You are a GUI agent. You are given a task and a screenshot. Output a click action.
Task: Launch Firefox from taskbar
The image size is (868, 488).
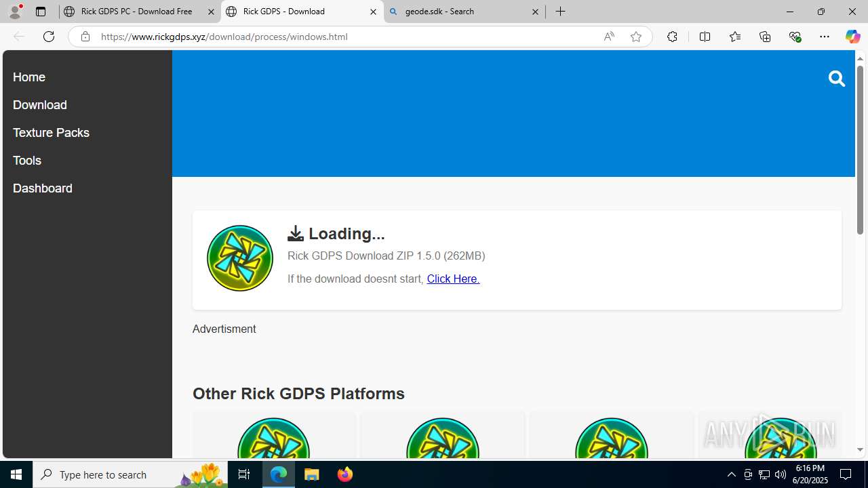coord(344,474)
